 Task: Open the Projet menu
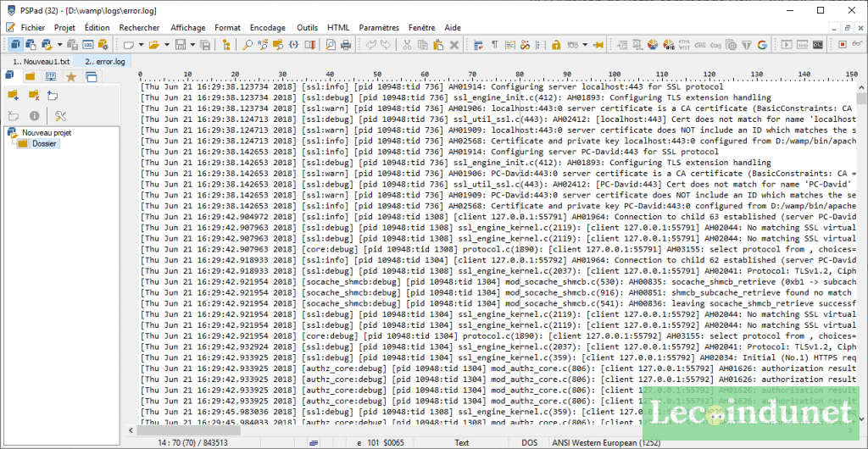tap(64, 28)
